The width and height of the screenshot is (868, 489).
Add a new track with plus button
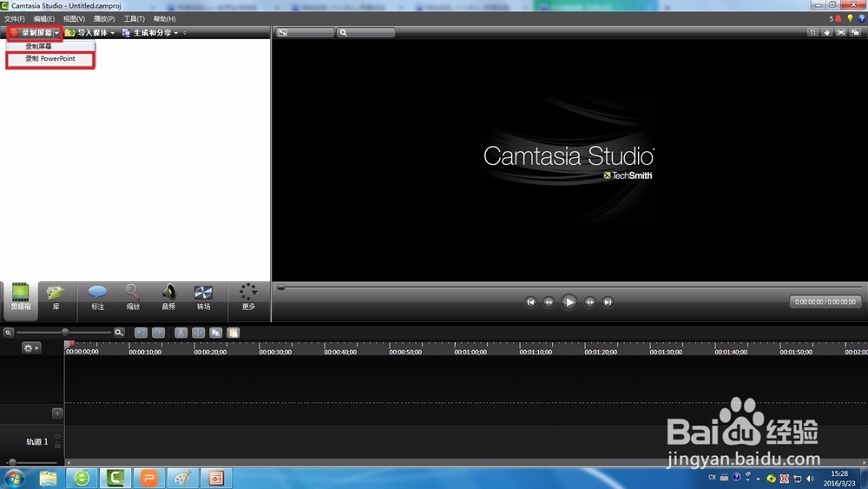(57, 413)
